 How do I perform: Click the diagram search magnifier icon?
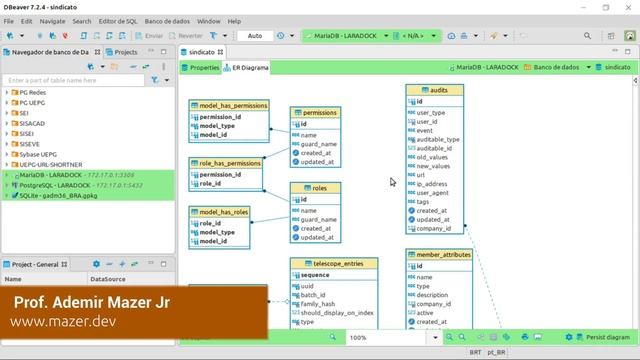coord(333,337)
